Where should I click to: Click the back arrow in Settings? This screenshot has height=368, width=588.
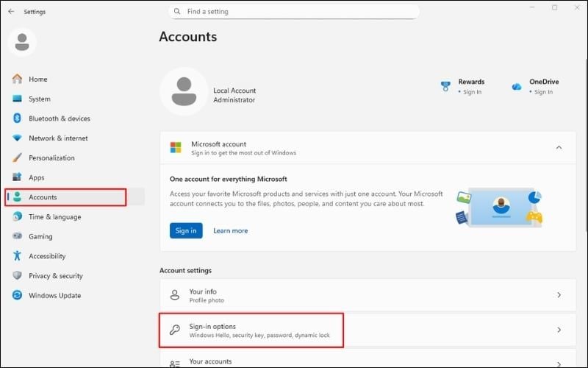(x=11, y=11)
